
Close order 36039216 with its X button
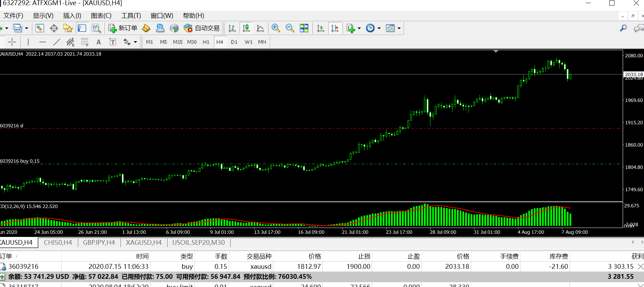(640, 266)
